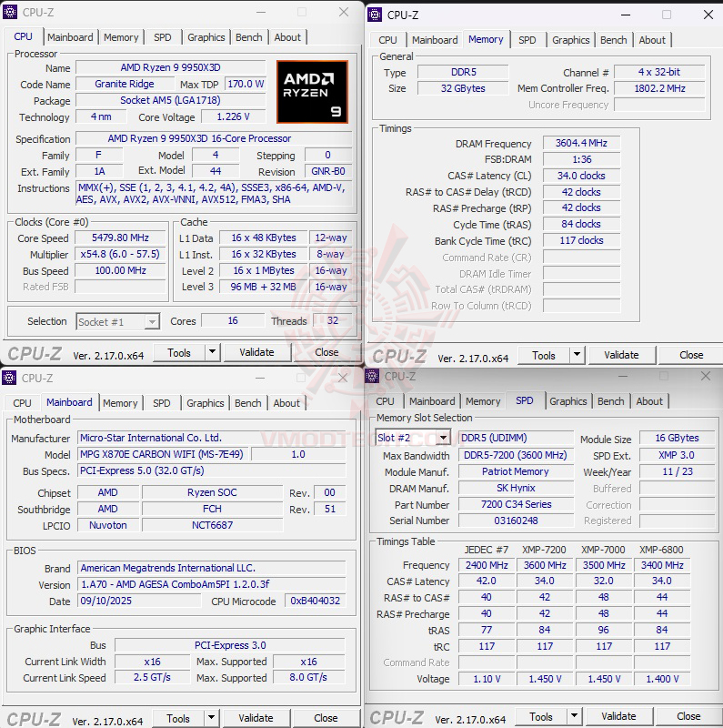The width and height of the screenshot is (723, 728).
Task: Select CPU Microcode 0xB404032 value
Action: coord(315,601)
